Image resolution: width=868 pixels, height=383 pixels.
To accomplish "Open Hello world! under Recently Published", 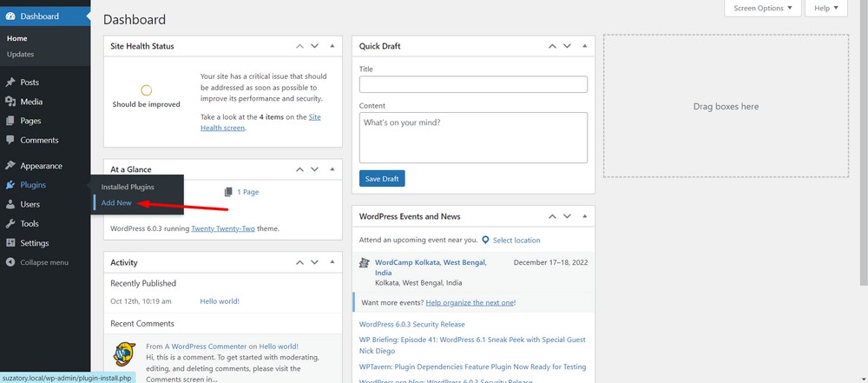I will pyautogui.click(x=220, y=301).
